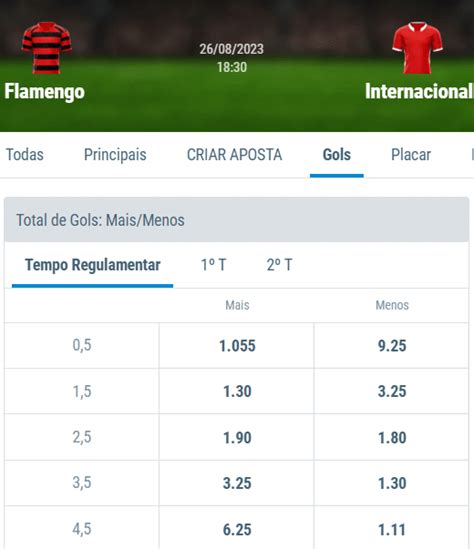474x549 pixels.
Task: Bet on Mais 0,5 at 1.055
Action: (x=237, y=346)
